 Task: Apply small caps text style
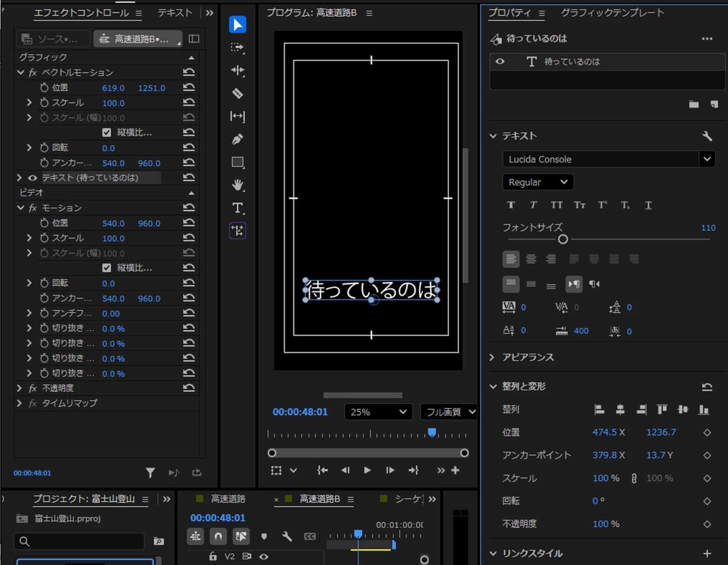tap(580, 205)
